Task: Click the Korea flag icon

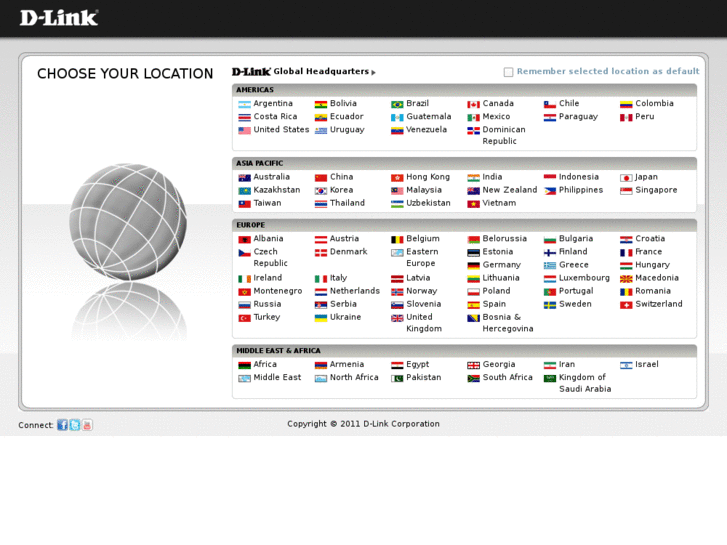Action: (x=321, y=191)
